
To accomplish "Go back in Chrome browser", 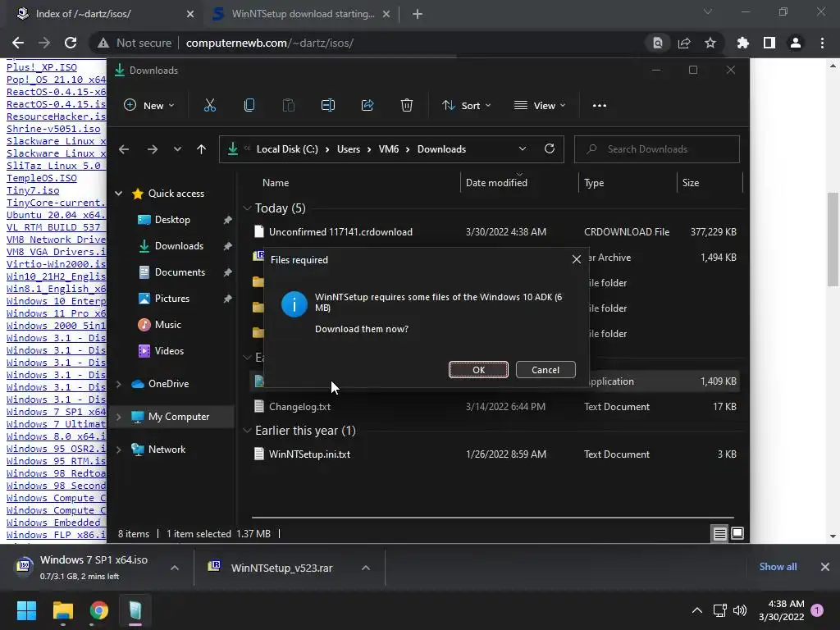I will click(x=18, y=43).
